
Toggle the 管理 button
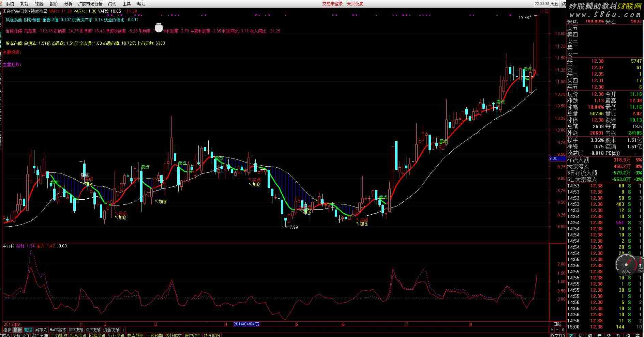[x=28, y=330]
